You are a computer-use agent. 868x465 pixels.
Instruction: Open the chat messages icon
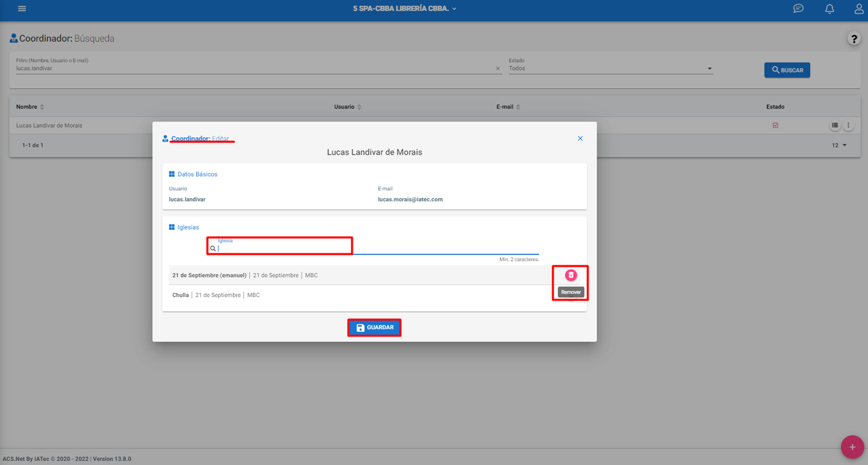click(x=798, y=8)
